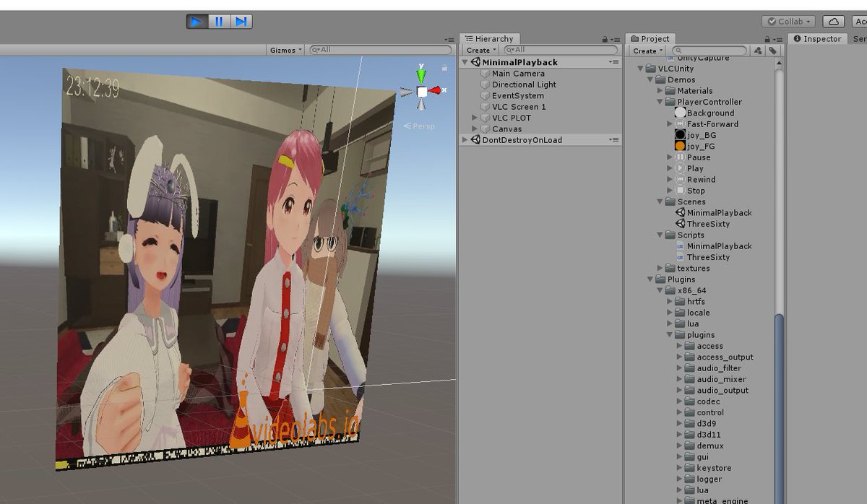Toggle the Pause button in the toolbar
This screenshot has width=867, height=504.
(x=219, y=22)
